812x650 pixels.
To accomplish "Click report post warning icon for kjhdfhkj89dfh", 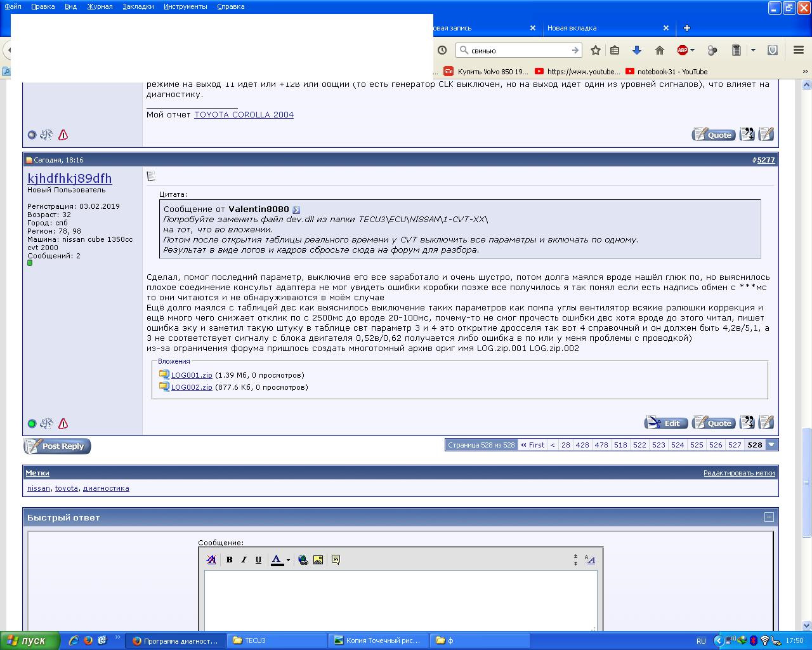I will pyautogui.click(x=63, y=423).
